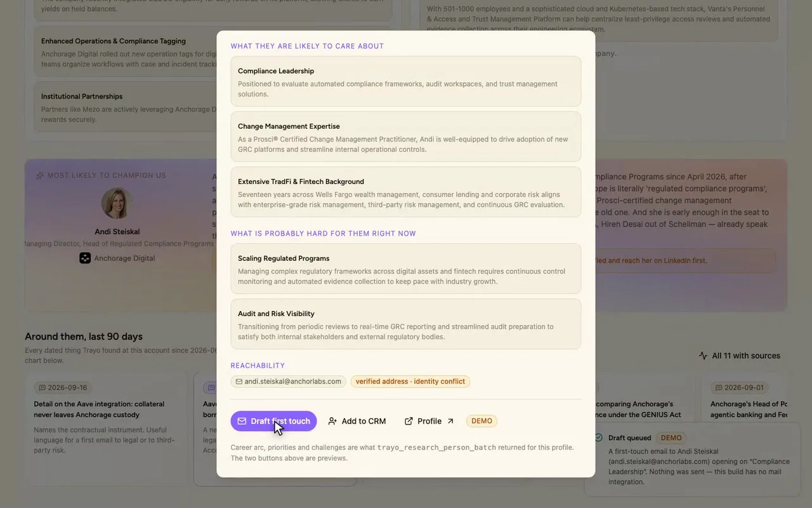This screenshot has height=508, width=812.
Task: Click the Reachability section heading
Action: (x=258, y=366)
